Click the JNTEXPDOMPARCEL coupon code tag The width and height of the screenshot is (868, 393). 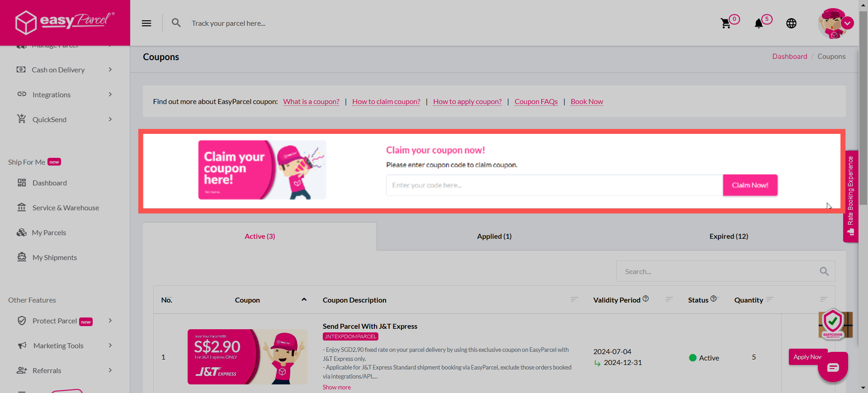click(x=350, y=336)
